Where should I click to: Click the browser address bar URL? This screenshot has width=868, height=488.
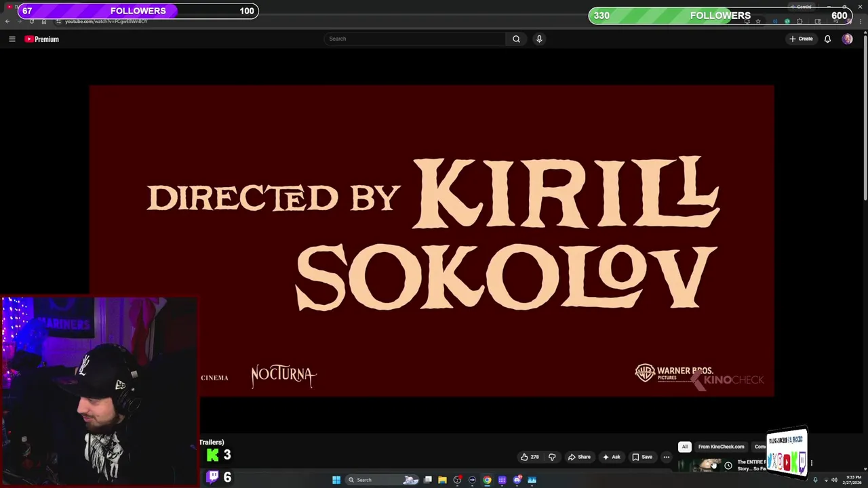click(106, 22)
